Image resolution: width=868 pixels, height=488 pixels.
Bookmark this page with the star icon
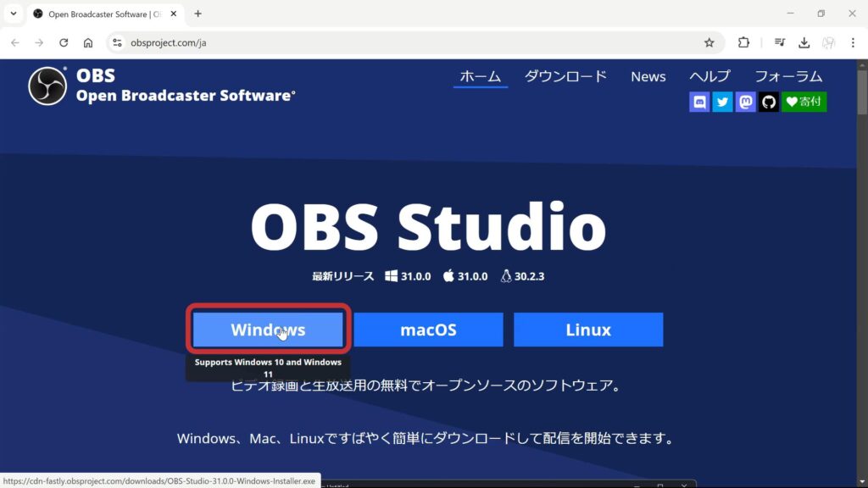tap(709, 42)
